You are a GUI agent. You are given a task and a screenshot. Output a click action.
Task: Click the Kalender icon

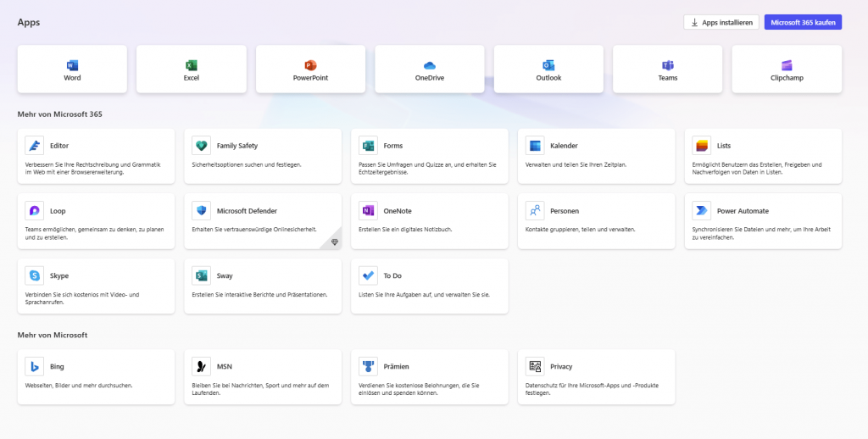(535, 146)
